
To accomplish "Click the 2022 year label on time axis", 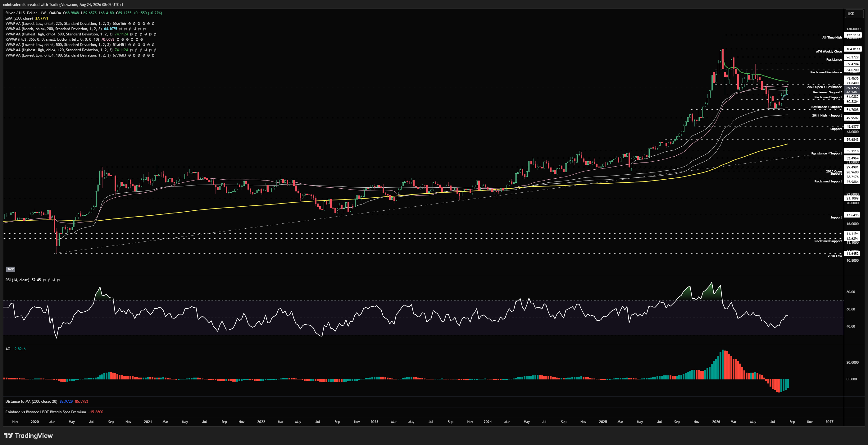I will click(261, 422).
